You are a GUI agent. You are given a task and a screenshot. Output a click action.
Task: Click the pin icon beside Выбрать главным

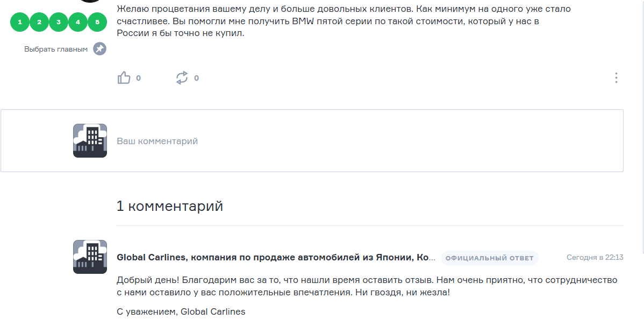point(99,49)
